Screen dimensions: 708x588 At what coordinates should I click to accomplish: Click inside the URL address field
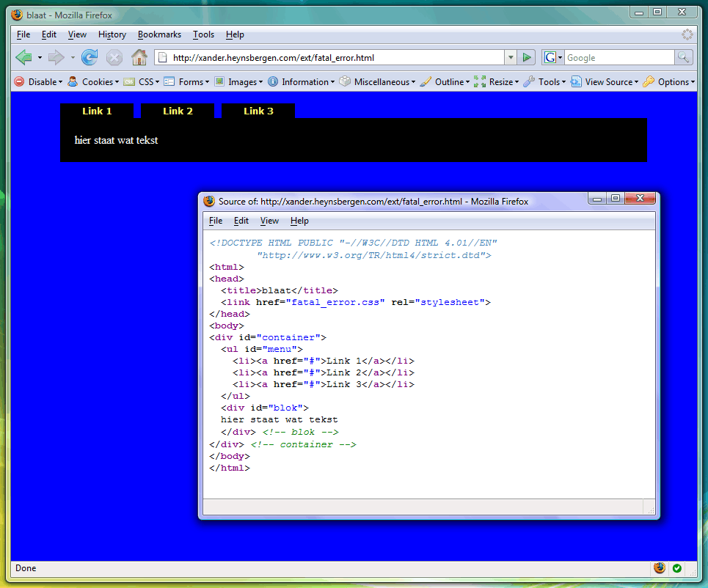click(x=334, y=58)
